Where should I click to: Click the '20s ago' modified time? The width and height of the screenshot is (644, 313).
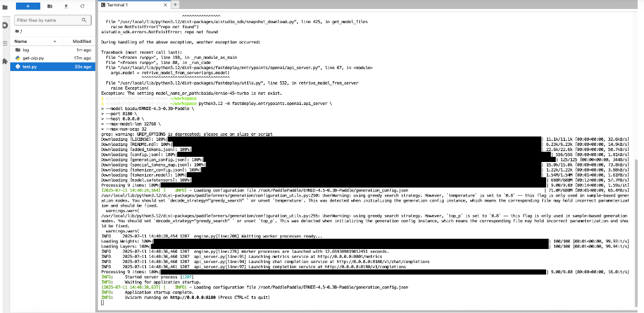pos(82,66)
